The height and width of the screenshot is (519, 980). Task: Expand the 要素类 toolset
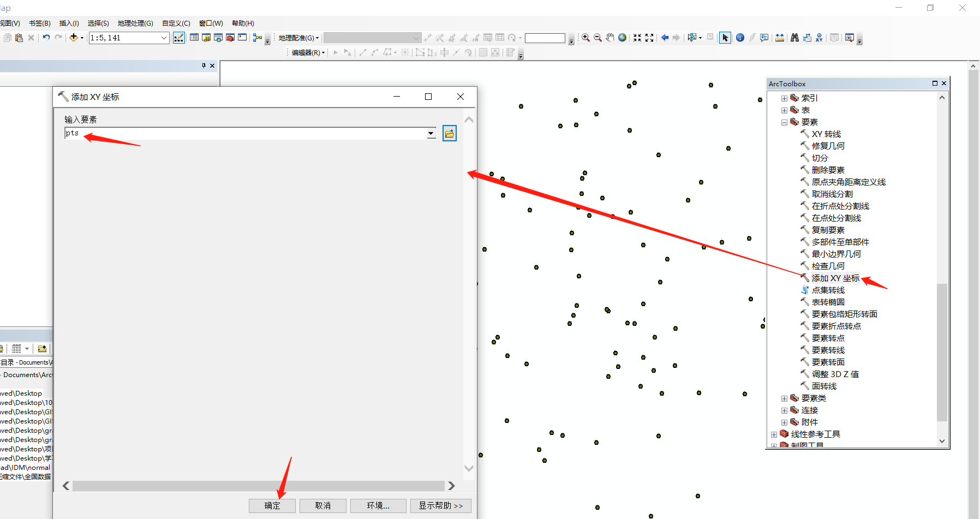pos(784,398)
